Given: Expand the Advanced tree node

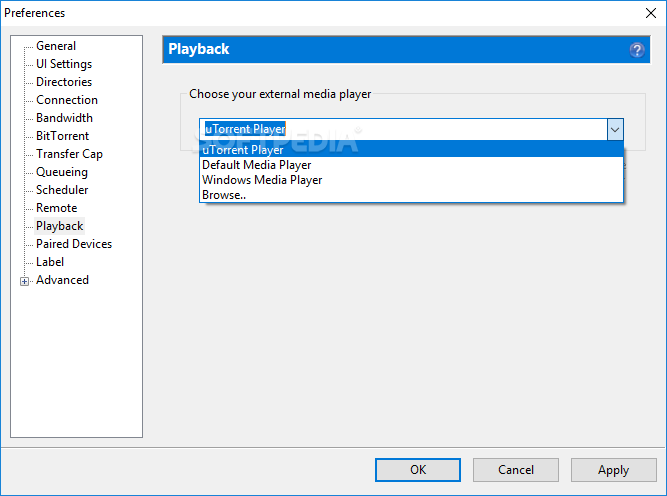Looking at the screenshot, I should (24, 281).
